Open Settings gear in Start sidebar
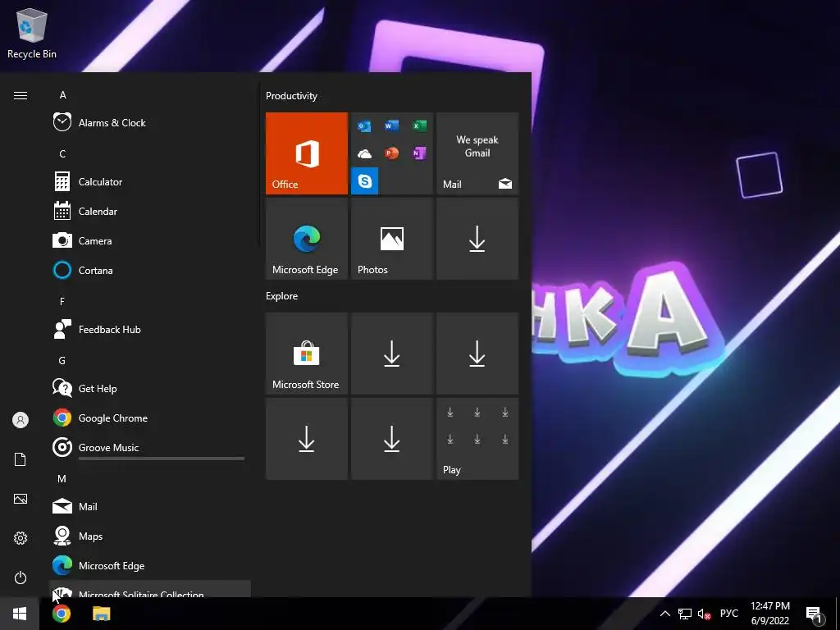Viewport: 840px width, 630px height. [21, 538]
